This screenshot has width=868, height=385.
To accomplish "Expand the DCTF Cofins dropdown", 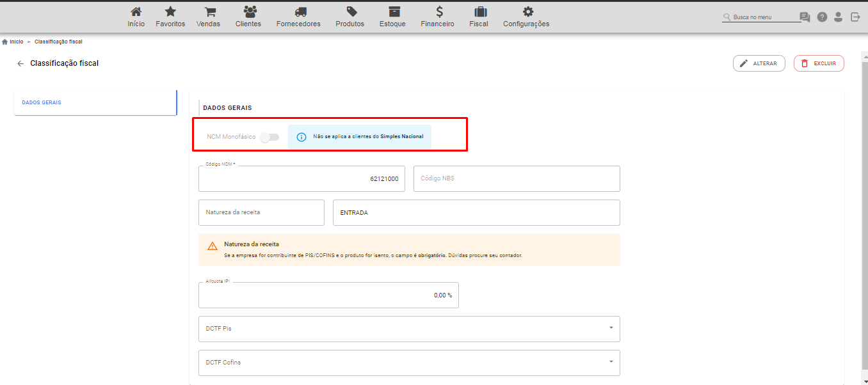I will [409, 363].
